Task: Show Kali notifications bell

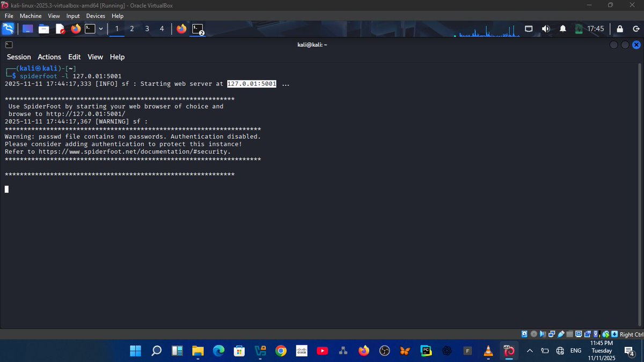Action: pos(563,29)
